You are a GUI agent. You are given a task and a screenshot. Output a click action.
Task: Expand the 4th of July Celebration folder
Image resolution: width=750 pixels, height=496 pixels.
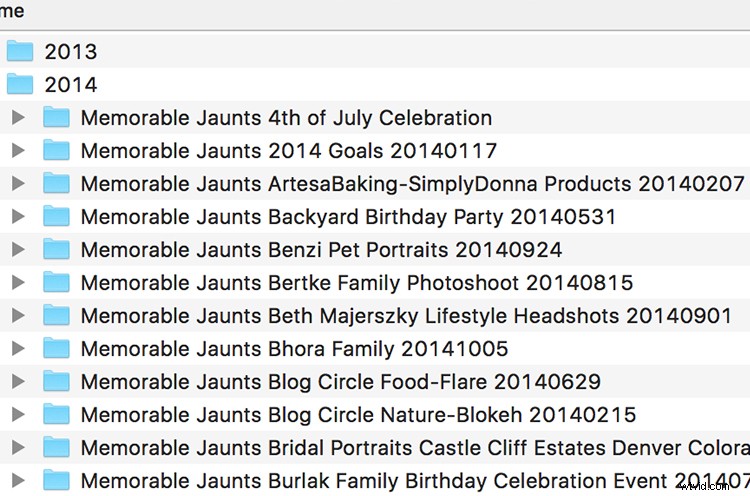click(x=17, y=118)
